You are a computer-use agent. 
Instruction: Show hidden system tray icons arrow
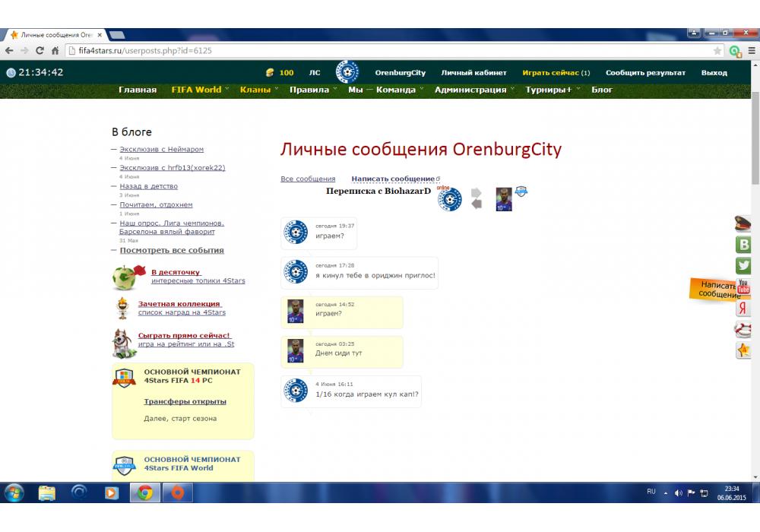(666, 493)
